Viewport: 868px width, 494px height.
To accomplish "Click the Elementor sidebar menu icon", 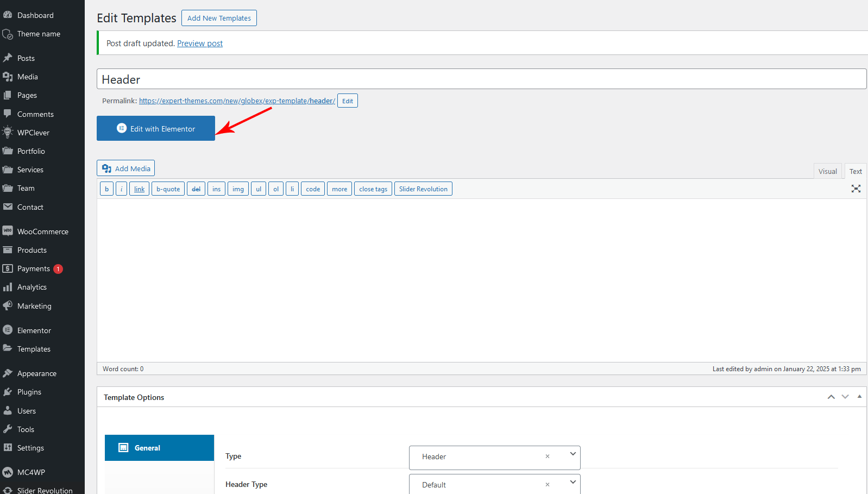I will click(x=8, y=330).
